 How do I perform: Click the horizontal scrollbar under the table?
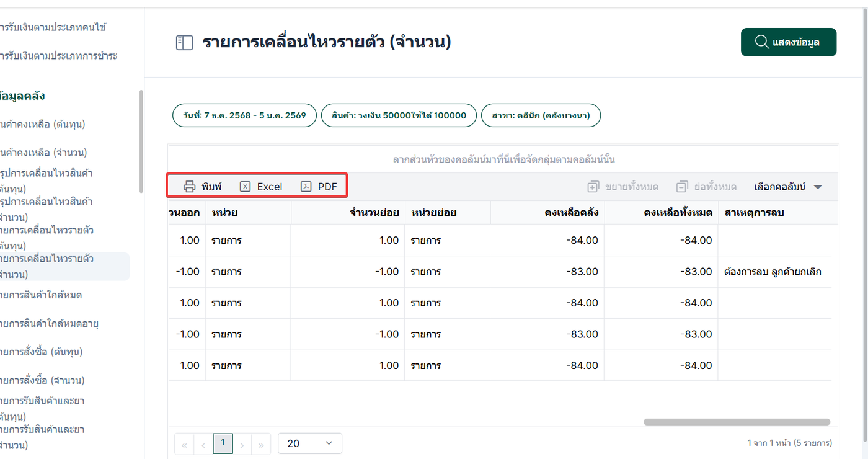tap(737, 422)
